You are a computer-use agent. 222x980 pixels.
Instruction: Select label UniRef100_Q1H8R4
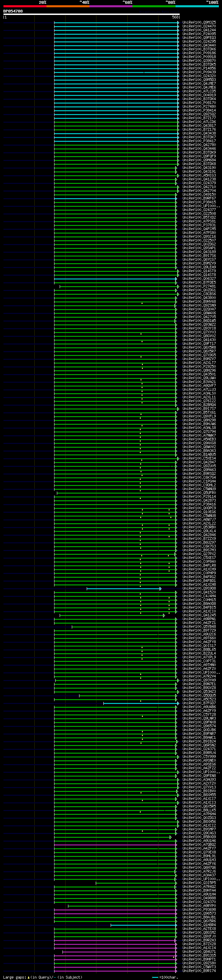pos(199,924)
